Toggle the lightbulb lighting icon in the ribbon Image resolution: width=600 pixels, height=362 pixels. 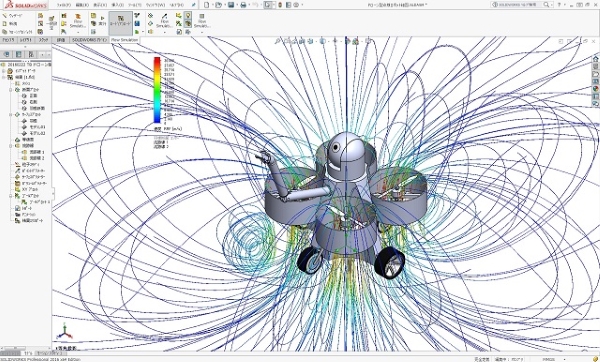188,15
